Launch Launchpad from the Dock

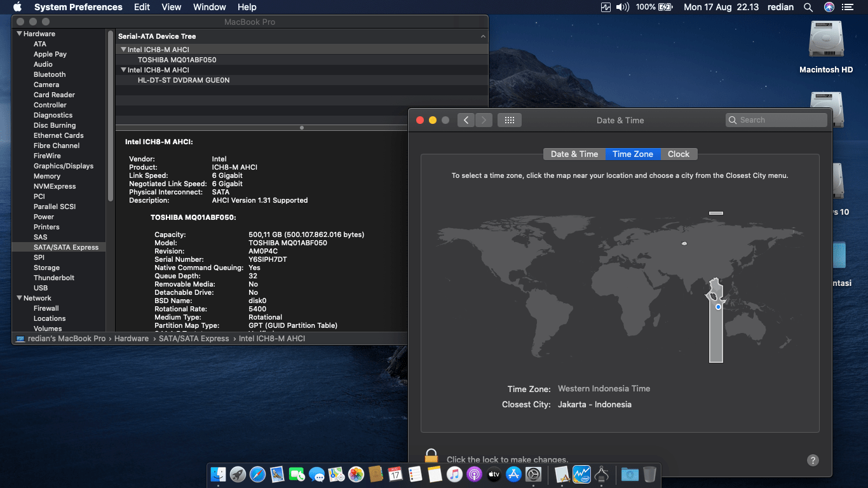tap(238, 474)
